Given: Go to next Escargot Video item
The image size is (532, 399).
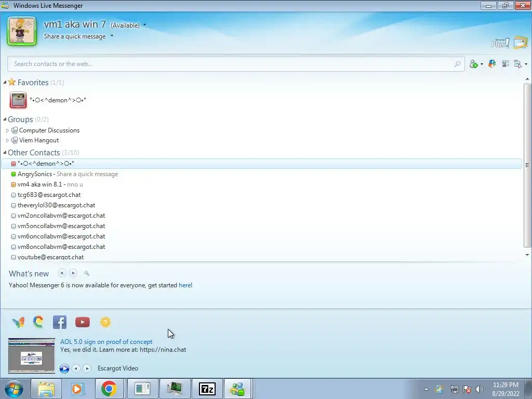Looking at the screenshot, I should (87, 368).
